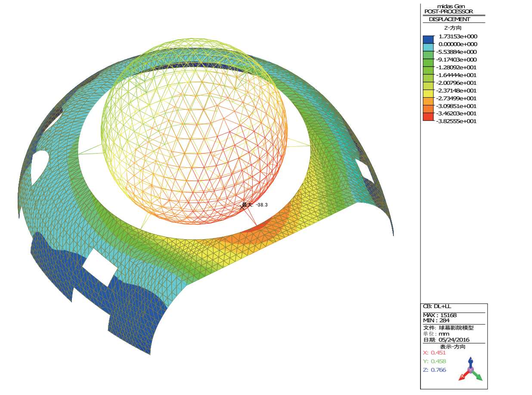This screenshot has height=395, width=532.
Task: Click legend value -3.46203e+001
Action: pos(456,114)
